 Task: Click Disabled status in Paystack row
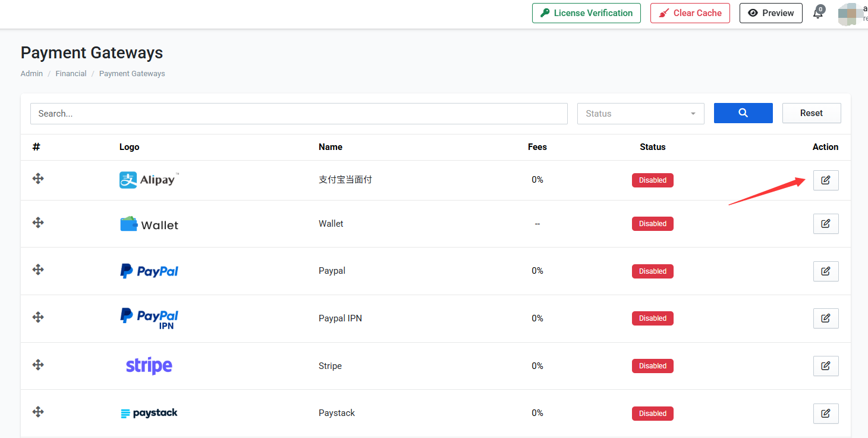click(653, 414)
